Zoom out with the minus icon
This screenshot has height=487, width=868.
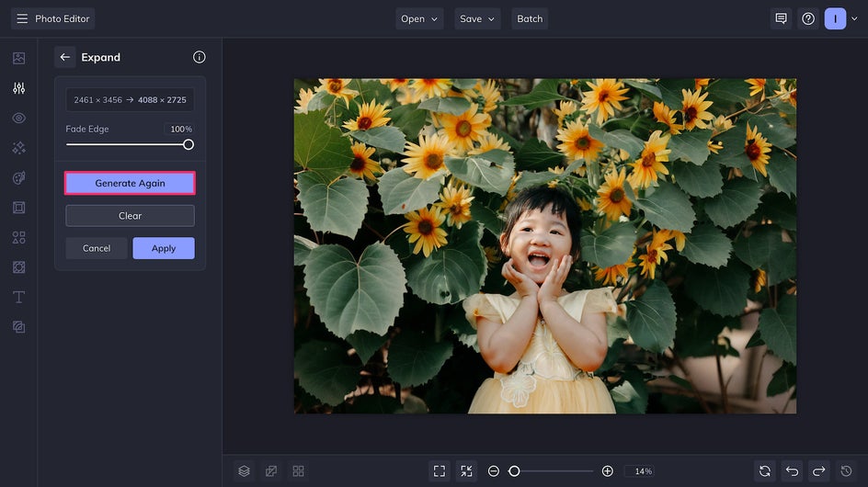coord(494,471)
